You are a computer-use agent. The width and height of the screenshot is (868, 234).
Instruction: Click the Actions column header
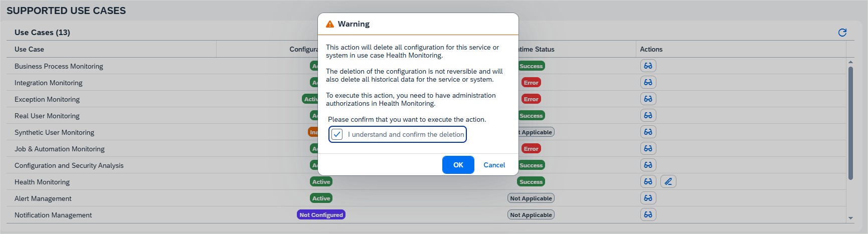pos(651,49)
